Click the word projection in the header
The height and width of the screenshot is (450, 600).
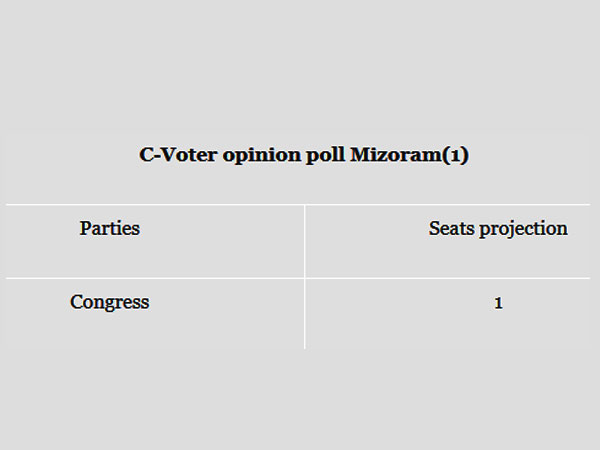(x=523, y=229)
